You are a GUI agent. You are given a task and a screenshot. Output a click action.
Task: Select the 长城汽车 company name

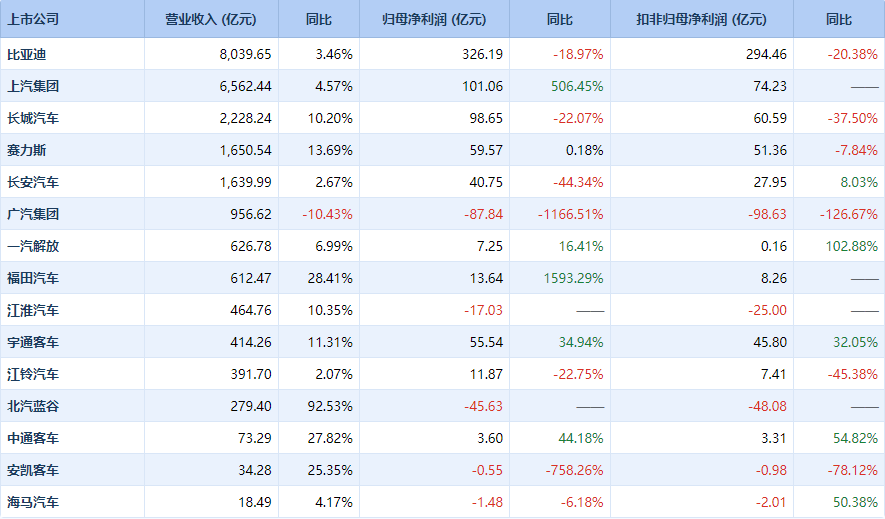(x=33, y=118)
